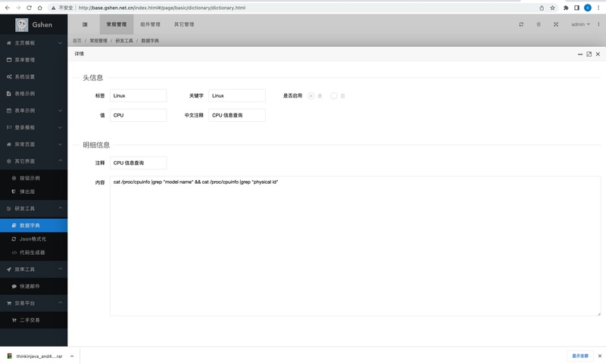Open 系统设置 in sidebar
Viewport: 606px width, 364px height.
pos(33,77)
